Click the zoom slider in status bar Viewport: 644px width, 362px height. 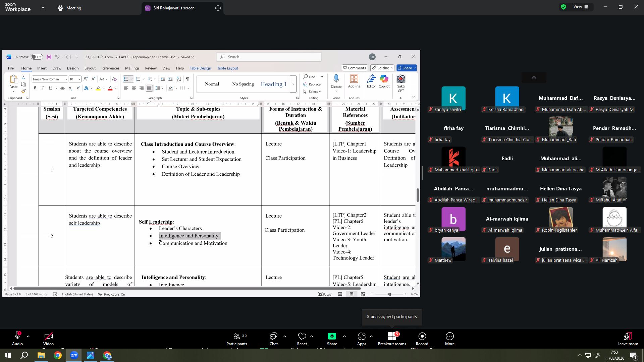pyautogui.click(x=388, y=294)
